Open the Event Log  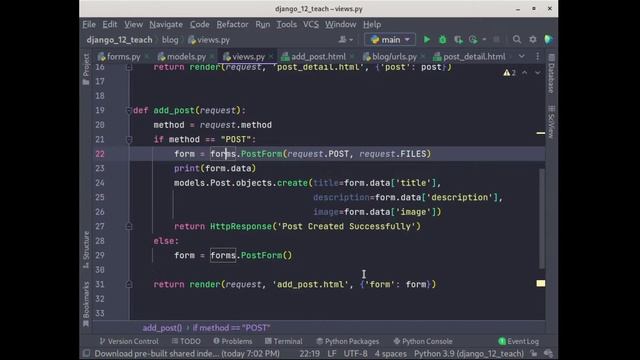click(519, 341)
